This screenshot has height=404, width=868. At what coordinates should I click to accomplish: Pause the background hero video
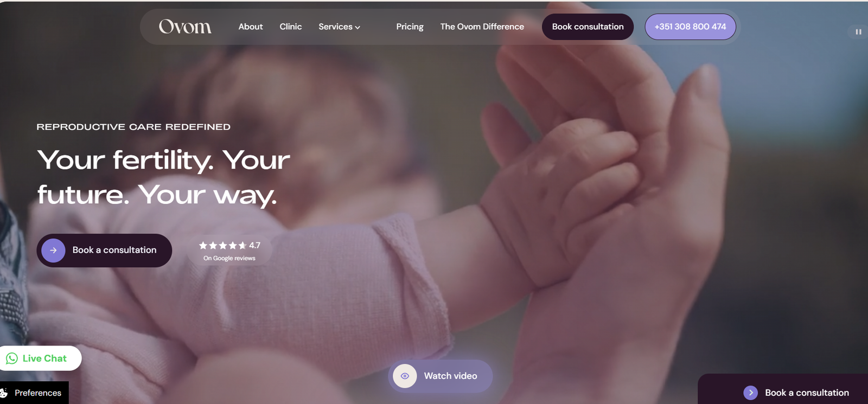pos(858,32)
